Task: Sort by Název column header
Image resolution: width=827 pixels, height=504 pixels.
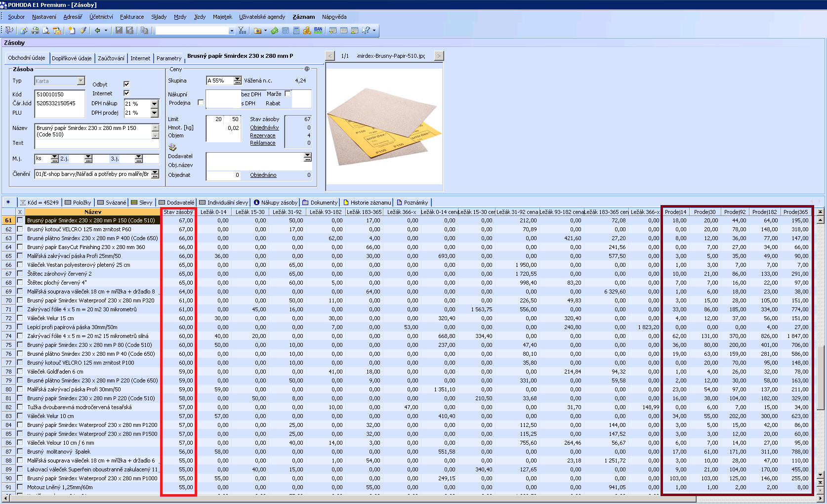Action: 93,212
